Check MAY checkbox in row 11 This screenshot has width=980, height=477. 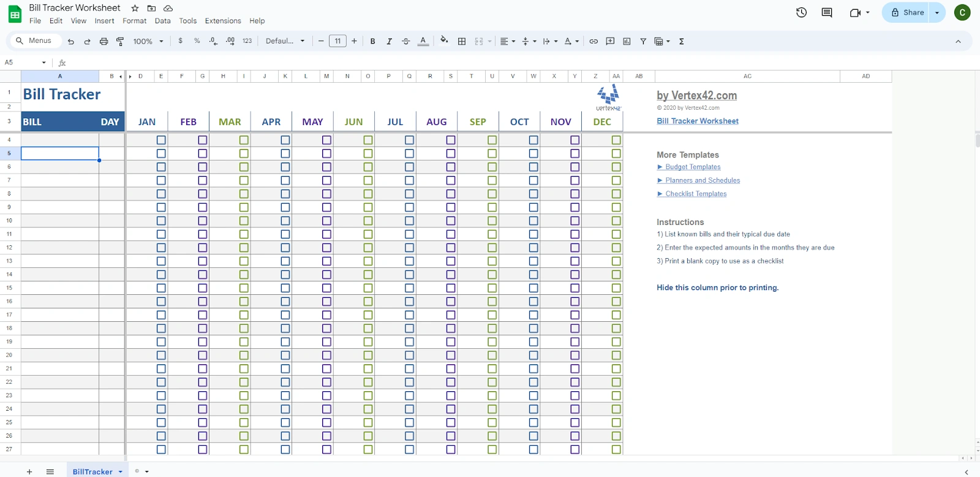click(x=326, y=234)
